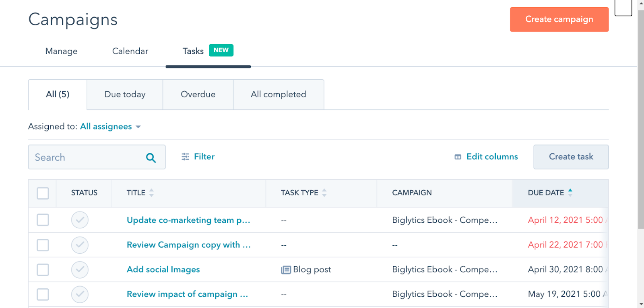The image size is (644, 308).
Task: Check the box for Update co-marketing row
Action: click(43, 220)
